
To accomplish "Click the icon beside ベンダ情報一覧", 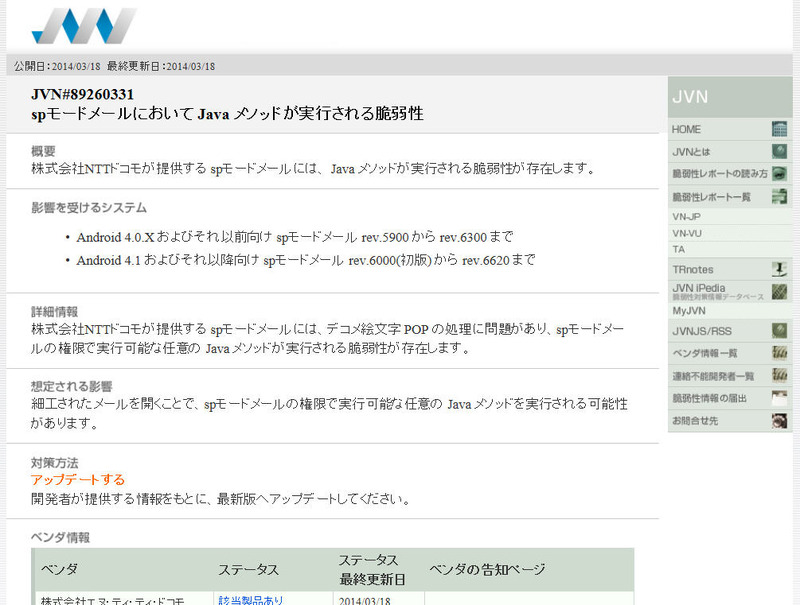I will click(779, 353).
